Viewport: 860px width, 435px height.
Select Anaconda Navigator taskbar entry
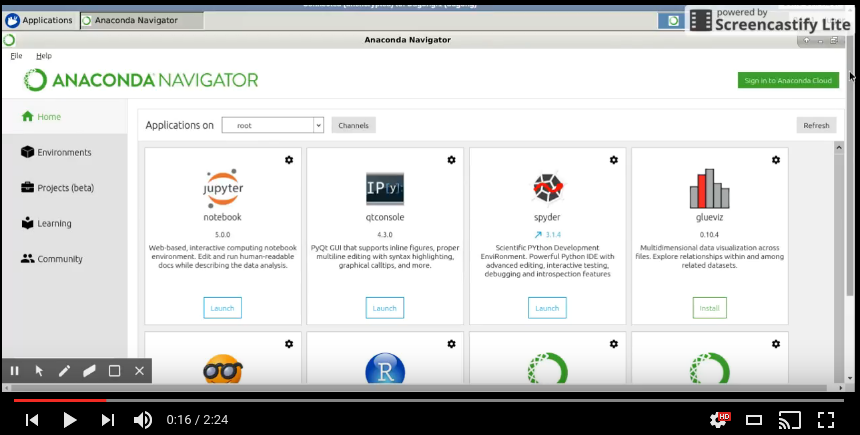coord(142,20)
